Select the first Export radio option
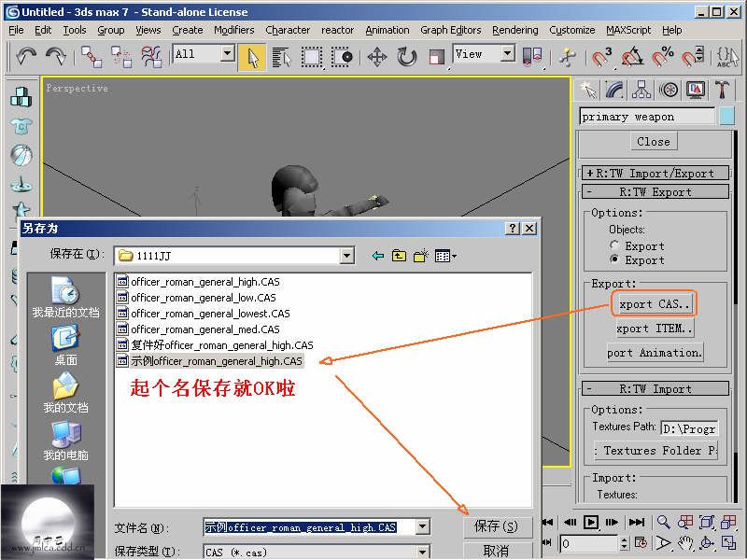Viewport: 747px width, 560px height. coord(614,245)
